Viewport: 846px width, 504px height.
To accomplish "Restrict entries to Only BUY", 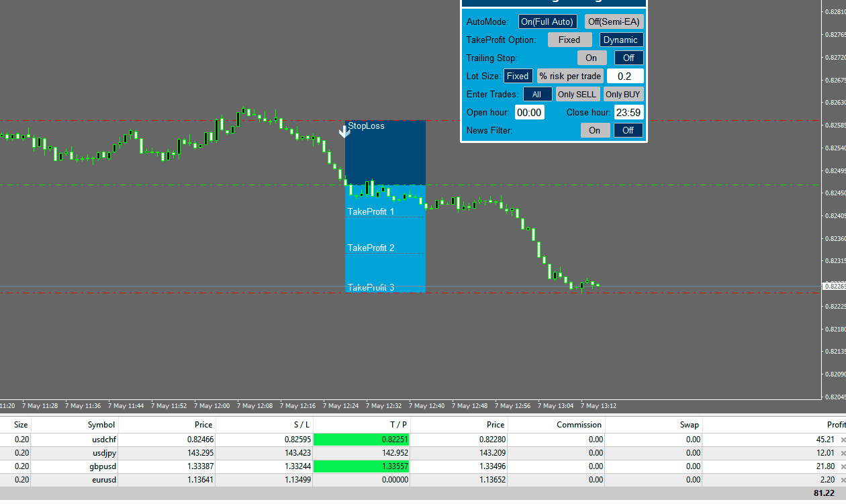I will pos(623,94).
